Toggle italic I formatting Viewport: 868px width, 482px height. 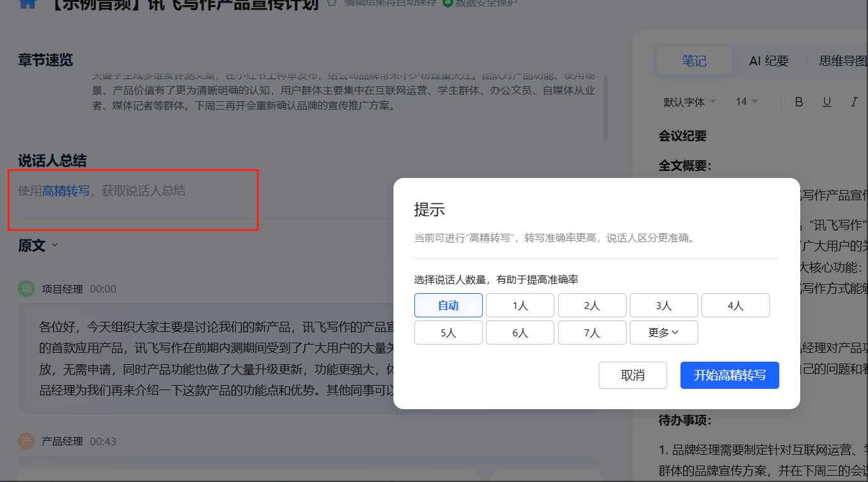[x=854, y=102]
